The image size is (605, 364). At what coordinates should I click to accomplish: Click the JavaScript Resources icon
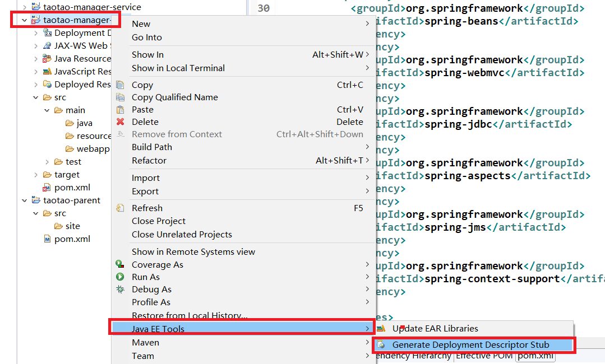pyautogui.click(x=47, y=71)
